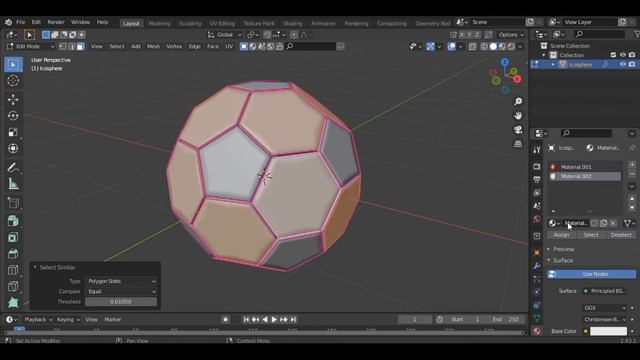
Task: Expand the Icosphere tree item
Action: [x=553, y=64]
